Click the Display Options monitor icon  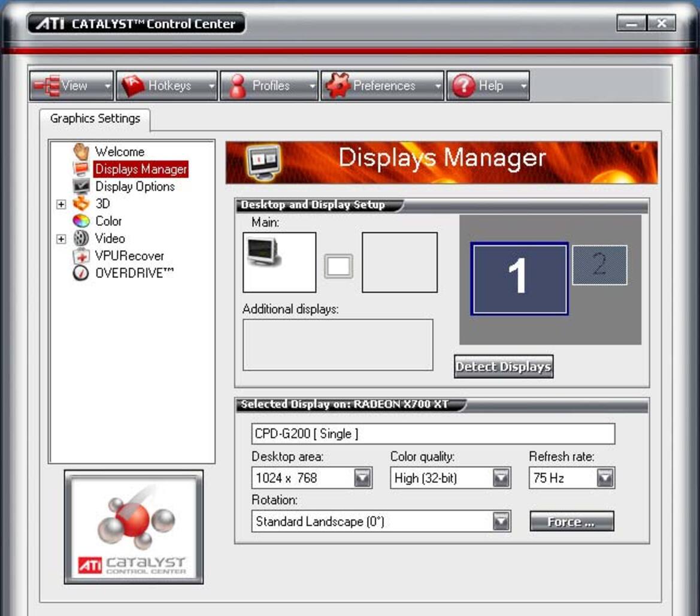click(81, 186)
